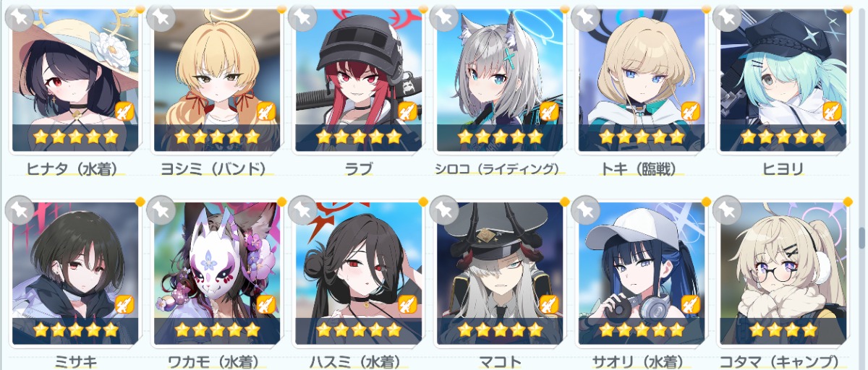
Task: Select the ワカモ（水着）fox mask portrait
Action: pos(217,264)
